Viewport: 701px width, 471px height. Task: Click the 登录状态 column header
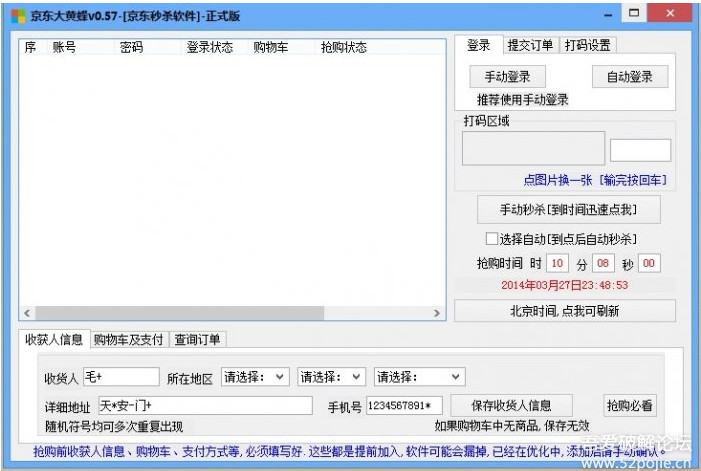pyautogui.click(x=215, y=47)
